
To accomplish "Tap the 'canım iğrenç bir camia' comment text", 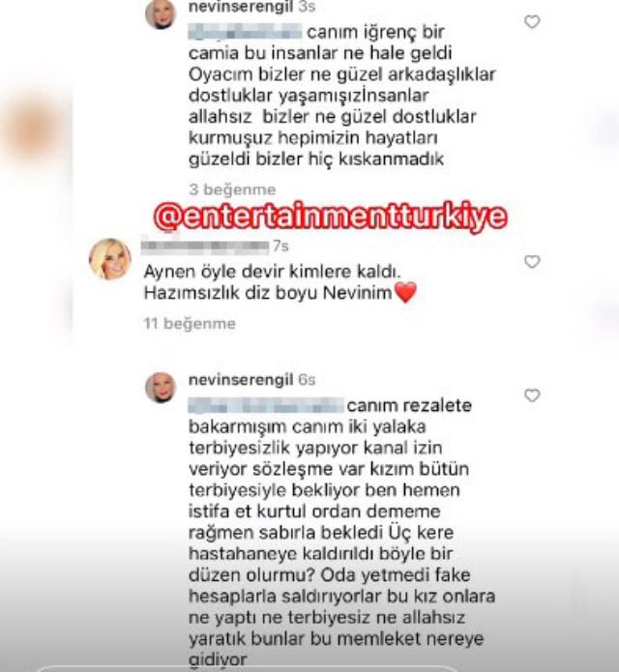I will tap(342, 96).
